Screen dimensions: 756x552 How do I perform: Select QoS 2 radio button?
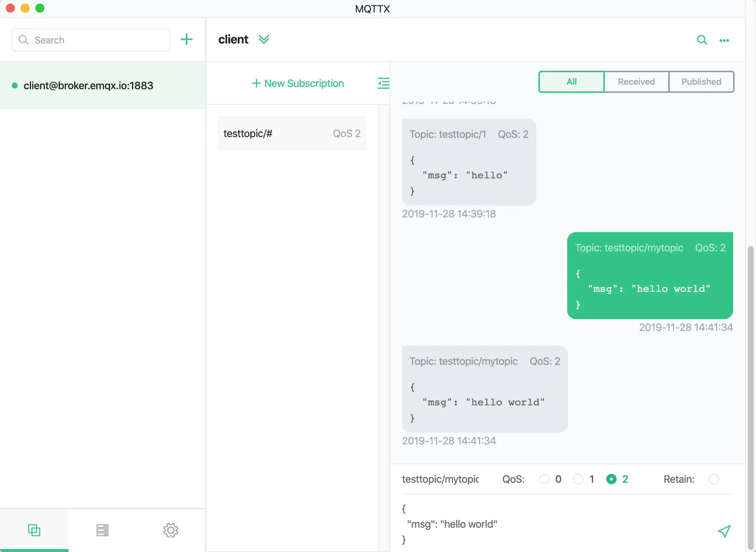(x=611, y=479)
